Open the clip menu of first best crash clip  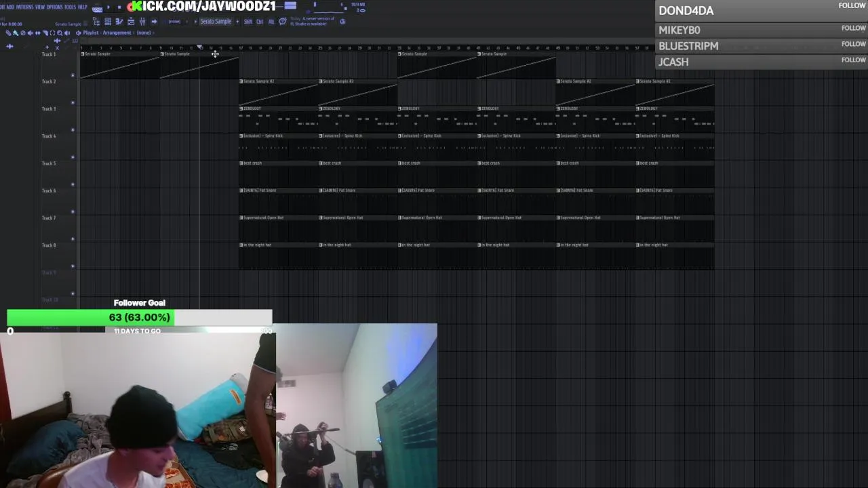tap(241, 163)
